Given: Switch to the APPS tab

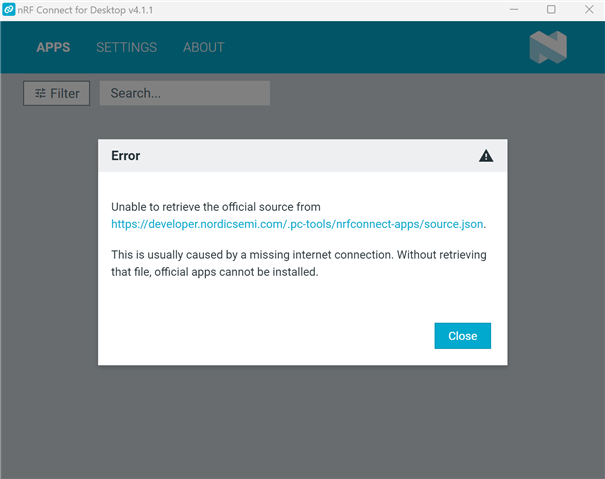Looking at the screenshot, I should click(x=53, y=47).
